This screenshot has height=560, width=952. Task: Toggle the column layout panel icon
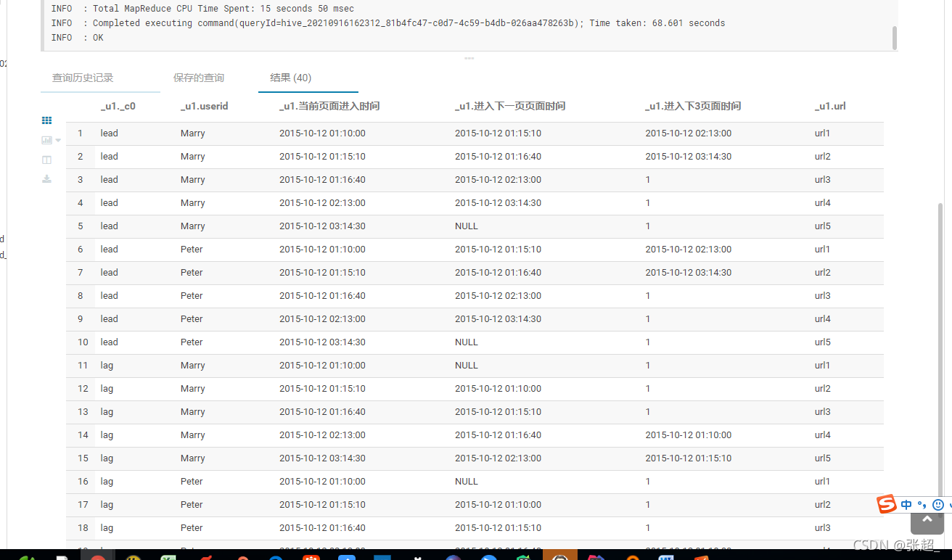click(x=46, y=160)
